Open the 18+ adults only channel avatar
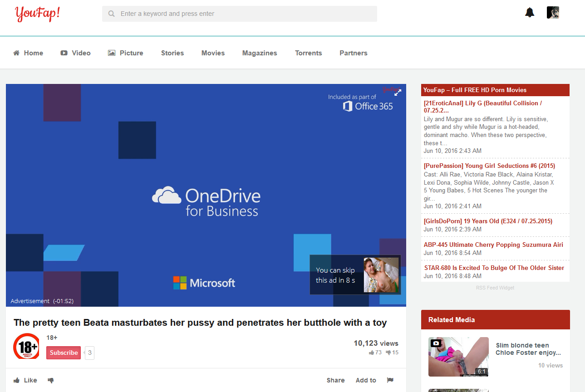This screenshot has width=585, height=392. tap(26, 346)
